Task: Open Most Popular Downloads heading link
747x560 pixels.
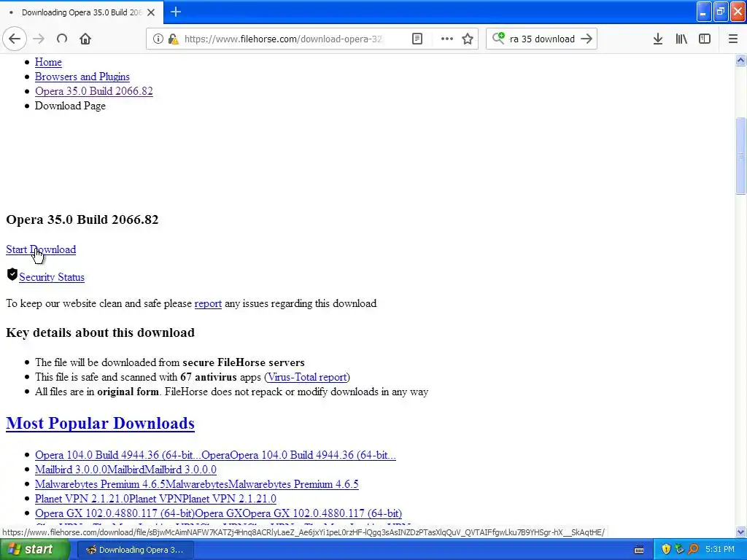Action: (100, 423)
